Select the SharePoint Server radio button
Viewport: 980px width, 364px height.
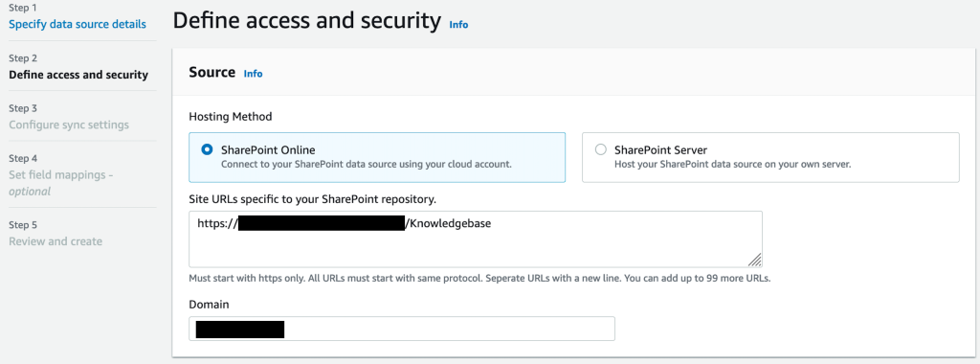[601, 150]
